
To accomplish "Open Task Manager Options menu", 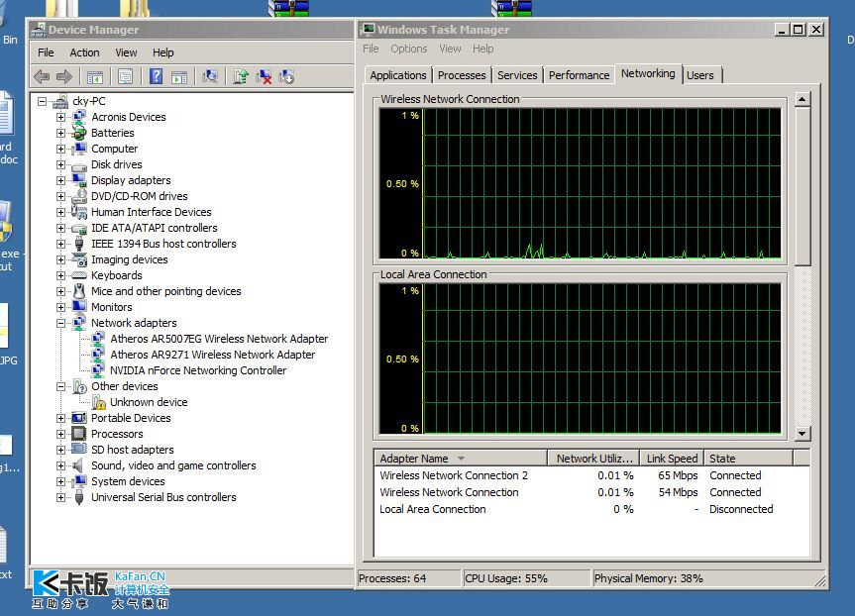I will (x=409, y=49).
